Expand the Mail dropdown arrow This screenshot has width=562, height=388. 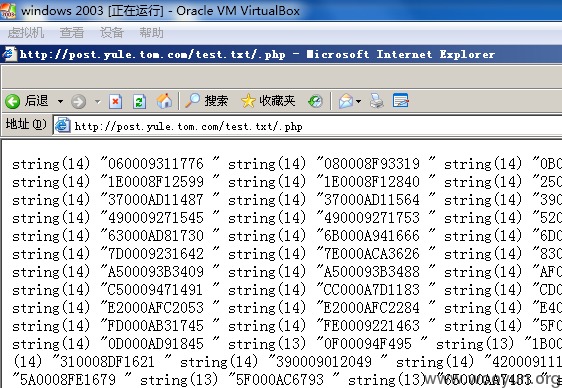pyautogui.click(x=358, y=102)
